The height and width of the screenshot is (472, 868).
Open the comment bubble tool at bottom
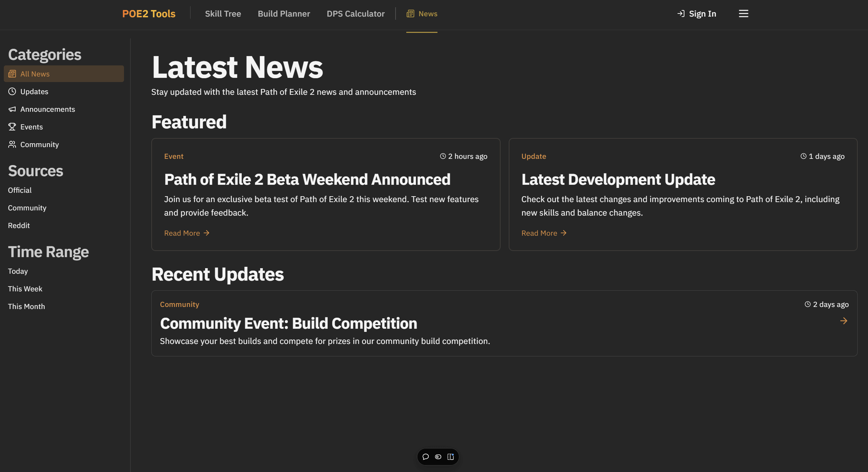click(425, 457)
